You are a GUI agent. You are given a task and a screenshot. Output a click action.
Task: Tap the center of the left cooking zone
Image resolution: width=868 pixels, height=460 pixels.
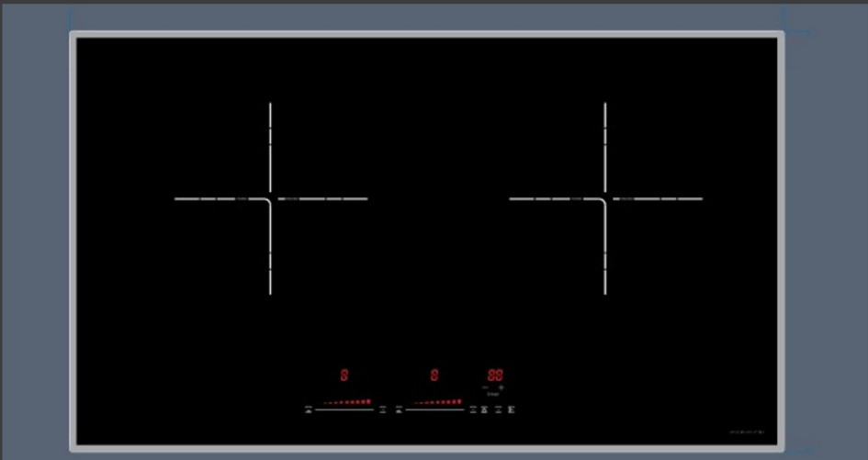tap(270, 198)
